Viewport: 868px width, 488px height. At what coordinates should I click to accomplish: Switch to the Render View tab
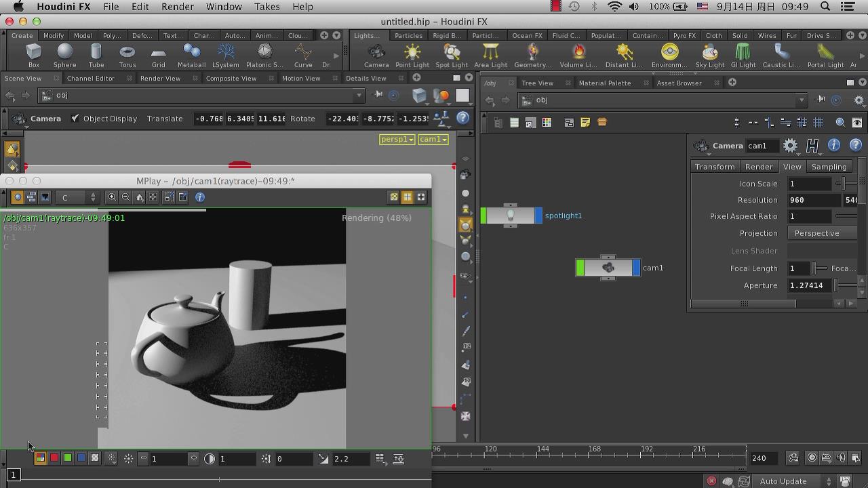coord(160,78)
